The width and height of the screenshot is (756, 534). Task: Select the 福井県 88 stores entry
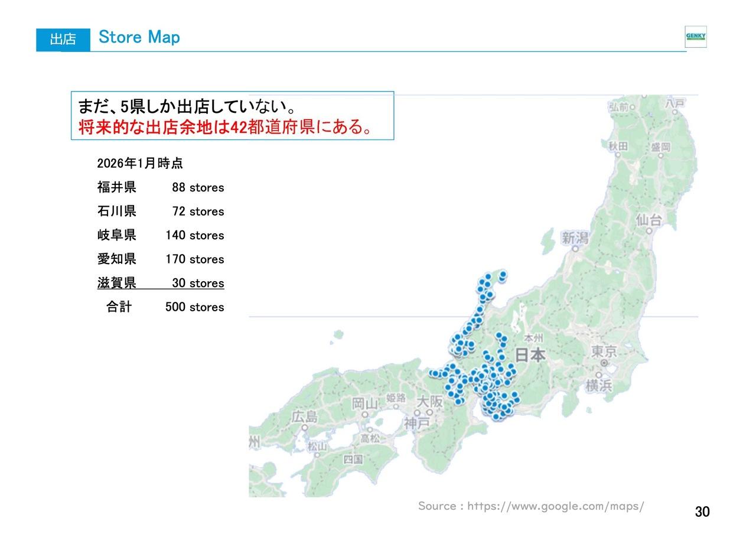pyautogui.click(x=161, y=187)
